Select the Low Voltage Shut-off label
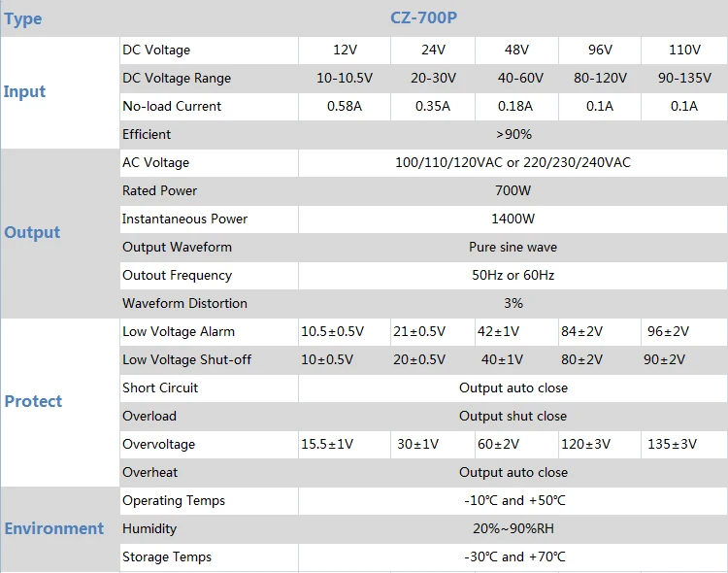 click(186, 359)
